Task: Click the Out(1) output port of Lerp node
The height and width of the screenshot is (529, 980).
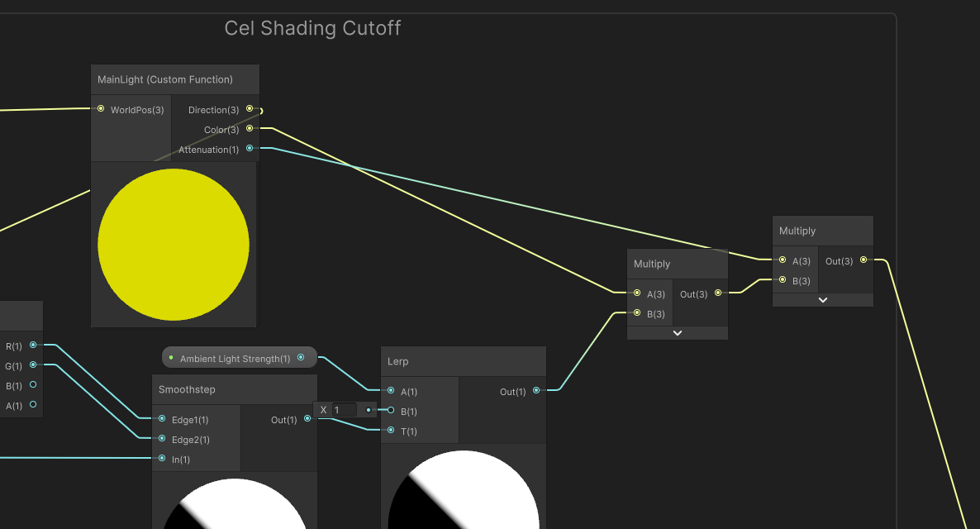Action: click(535, 391)
